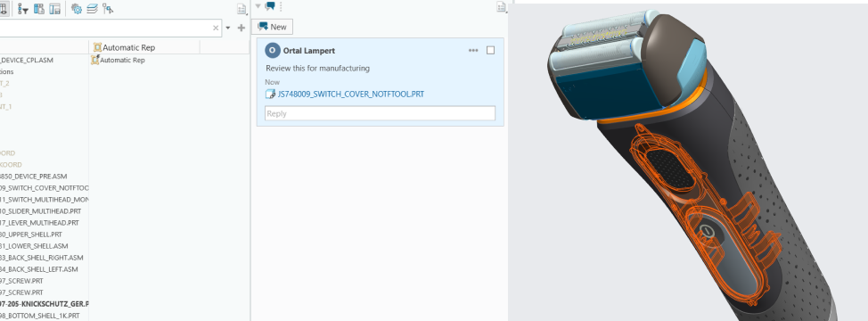Click the plus icon beside search
The image size is (868, 321).
[x=242, y=28]
